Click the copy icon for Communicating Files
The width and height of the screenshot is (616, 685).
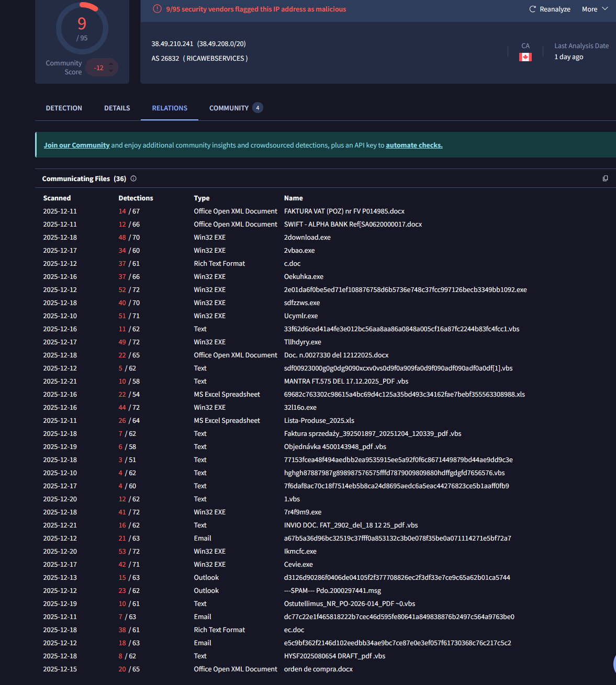(605, 178)
